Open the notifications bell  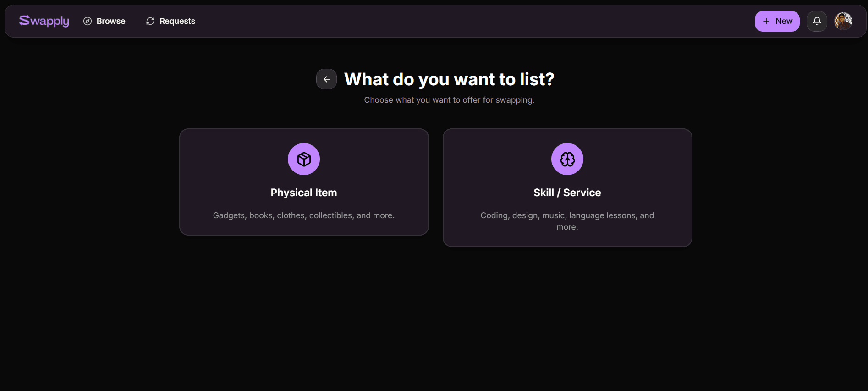point(817,21)
